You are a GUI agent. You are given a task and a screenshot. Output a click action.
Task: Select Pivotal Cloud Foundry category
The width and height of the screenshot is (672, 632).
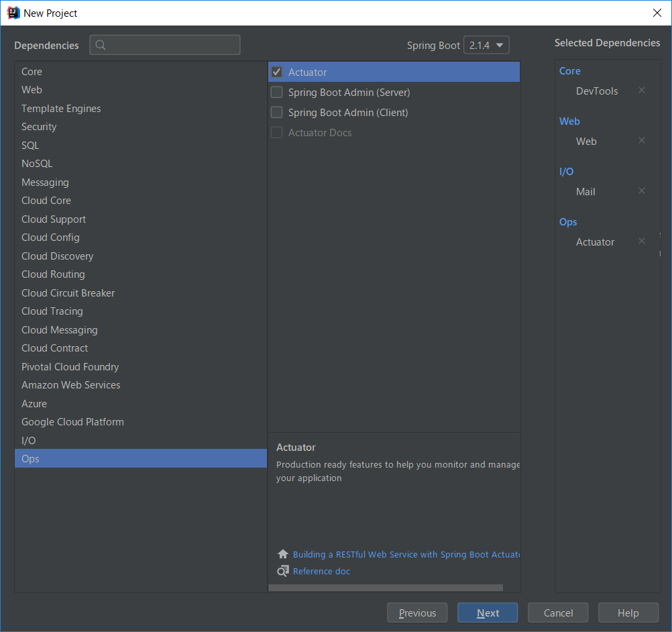(x=141, y=366)
